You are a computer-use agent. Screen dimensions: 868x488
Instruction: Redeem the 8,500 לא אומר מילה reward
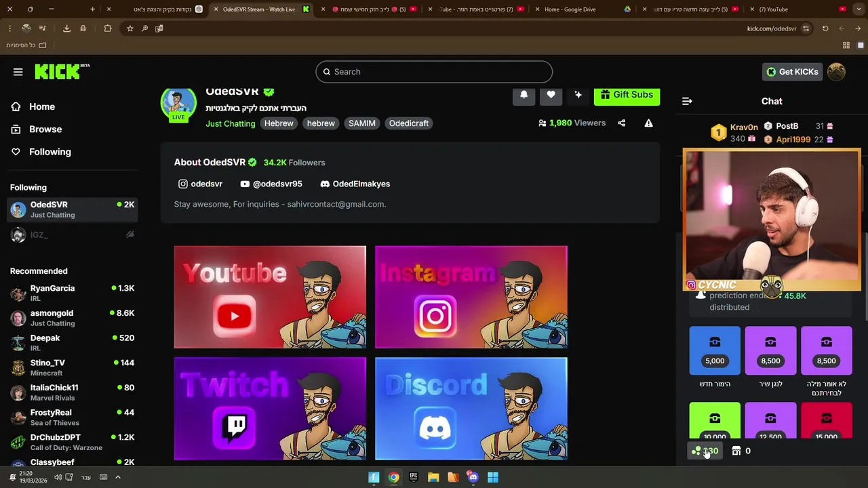click(x=826, y=350)
